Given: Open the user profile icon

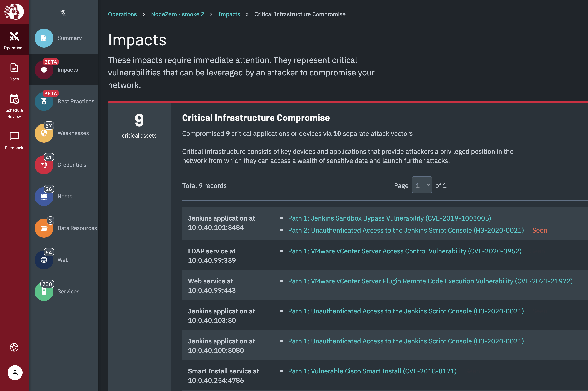Looking at the screenshot, I should 15,372.
